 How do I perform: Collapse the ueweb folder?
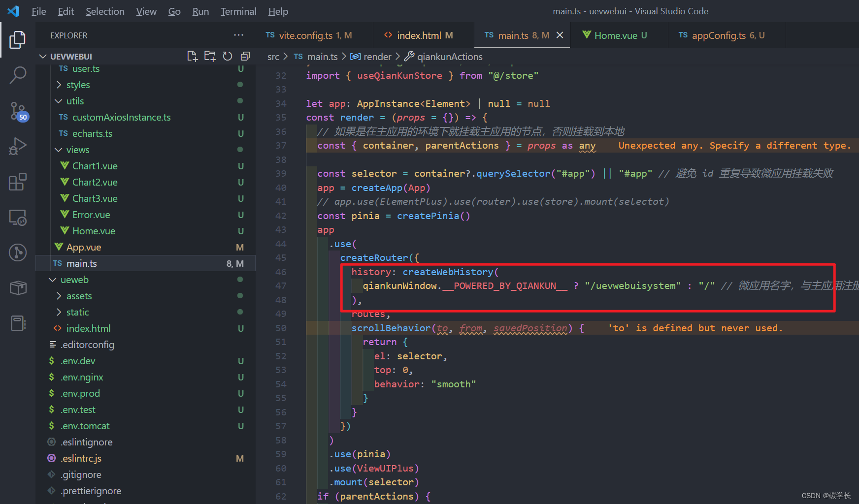53,280
